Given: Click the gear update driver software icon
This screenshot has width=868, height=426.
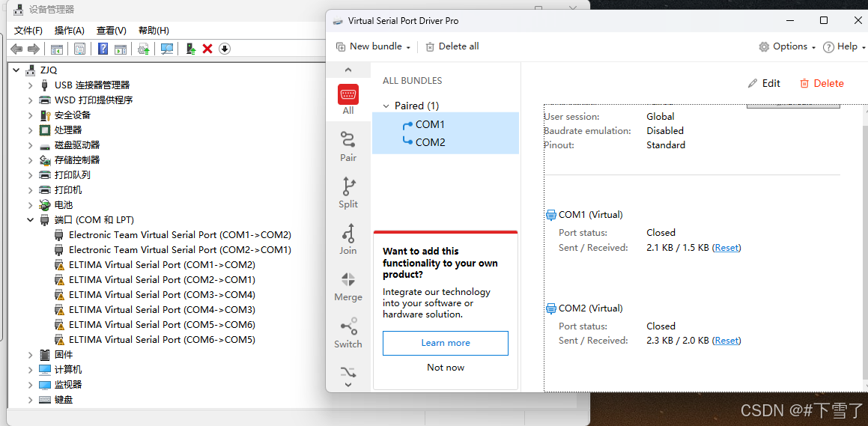Looking at the screenshot, I should pos(143,49).
